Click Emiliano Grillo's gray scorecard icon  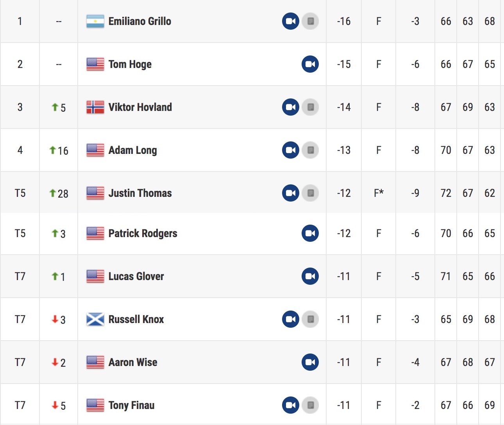[310, 21]
